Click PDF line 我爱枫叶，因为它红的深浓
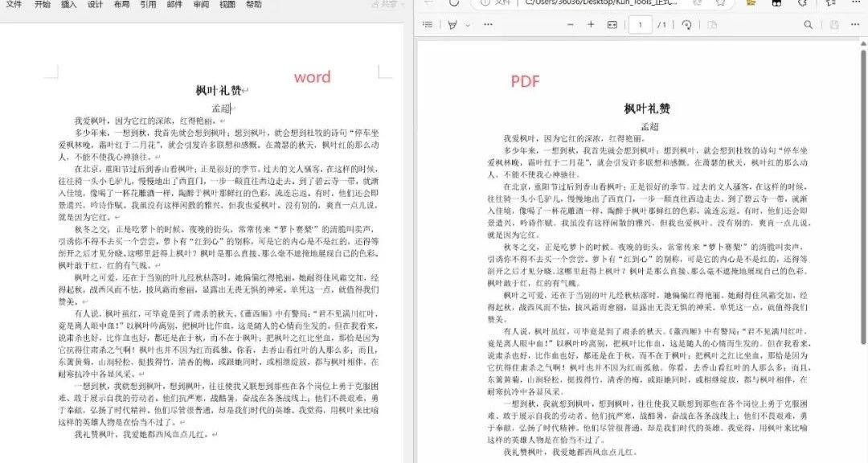The height and width of the screenshot is (463, 868). point(574,138)
